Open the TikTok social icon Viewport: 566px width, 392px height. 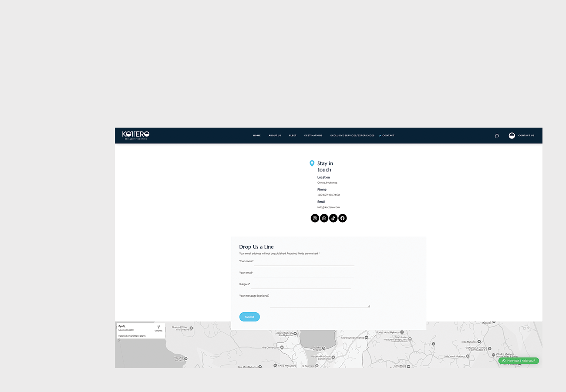click(333, 218)
